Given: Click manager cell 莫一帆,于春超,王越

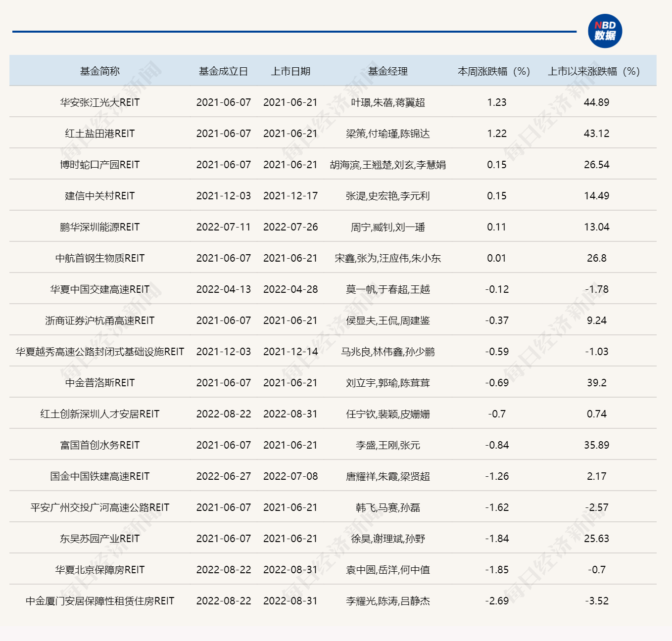Looking at the screenshot, I should tap(388, 289).
